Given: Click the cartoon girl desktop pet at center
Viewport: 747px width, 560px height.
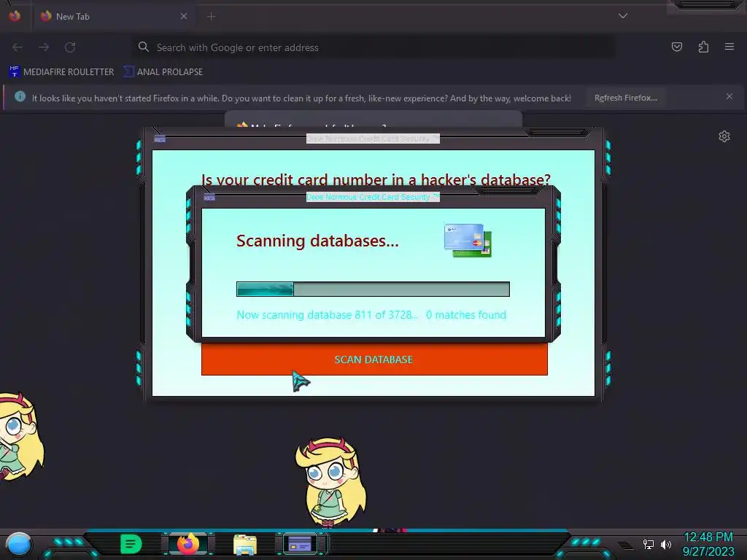Looking at the screenshot, I should (x=330, y=482).
